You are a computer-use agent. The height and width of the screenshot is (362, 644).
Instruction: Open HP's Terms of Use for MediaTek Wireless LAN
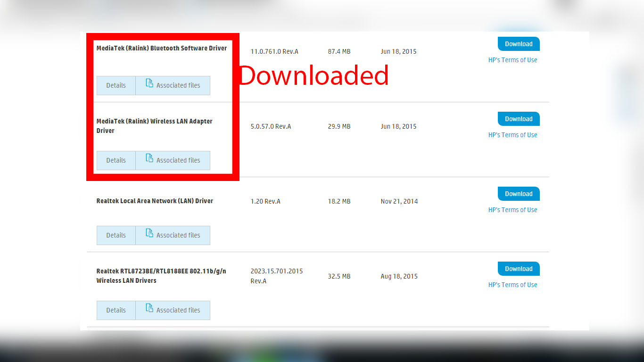[512, 135]
